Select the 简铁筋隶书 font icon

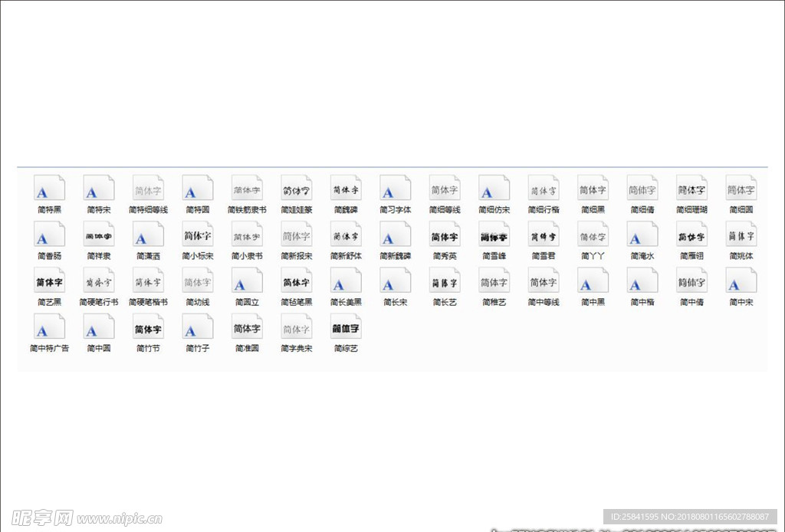(247, 188)
